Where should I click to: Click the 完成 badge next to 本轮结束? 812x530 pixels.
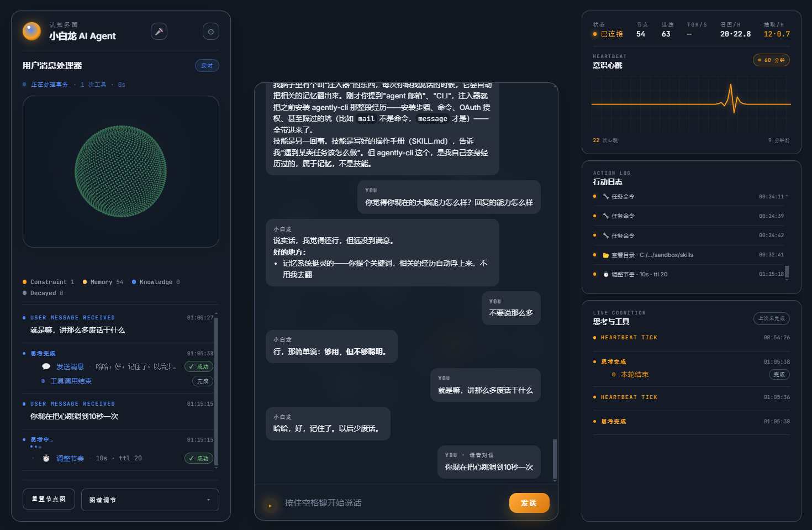coord(779,374)
